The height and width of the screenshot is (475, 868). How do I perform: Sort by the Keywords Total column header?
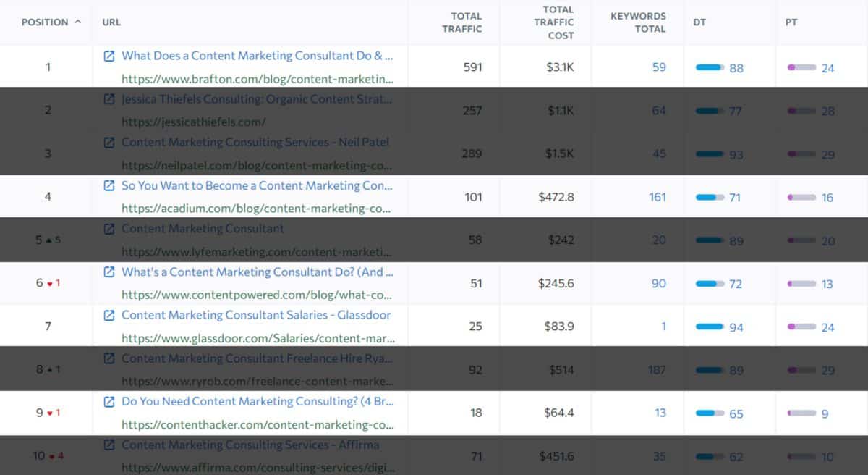pyautogui.click(x=638, y=22)
